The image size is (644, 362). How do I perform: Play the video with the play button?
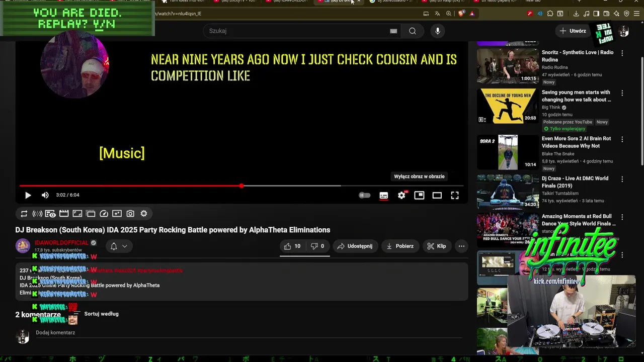click(x=28, y=195)
